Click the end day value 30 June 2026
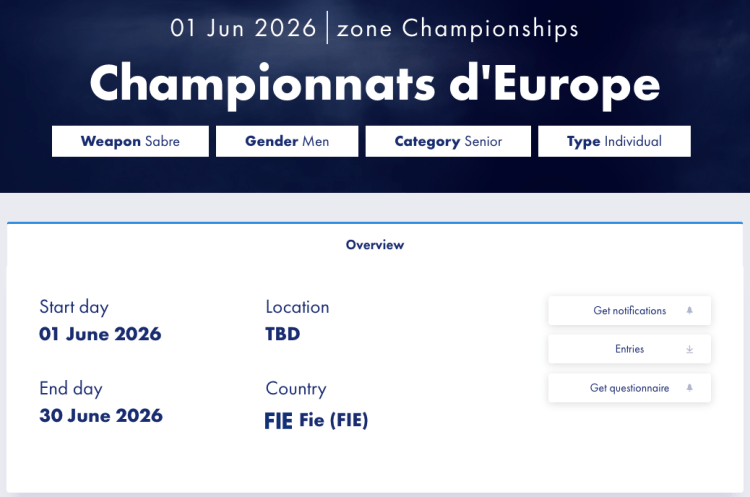The height and width of the screenshot is (497, 750). [x=100, y=415]
